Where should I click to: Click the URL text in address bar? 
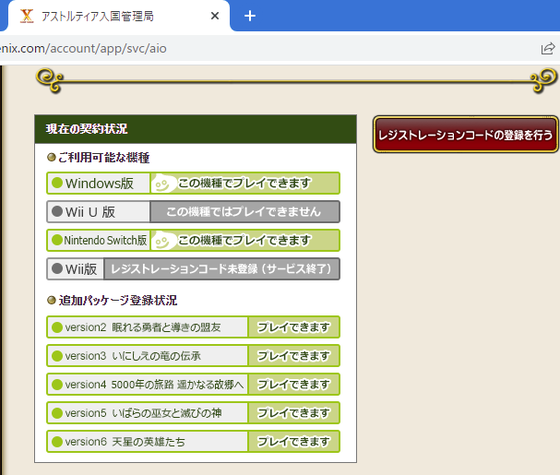pos(83,48)
